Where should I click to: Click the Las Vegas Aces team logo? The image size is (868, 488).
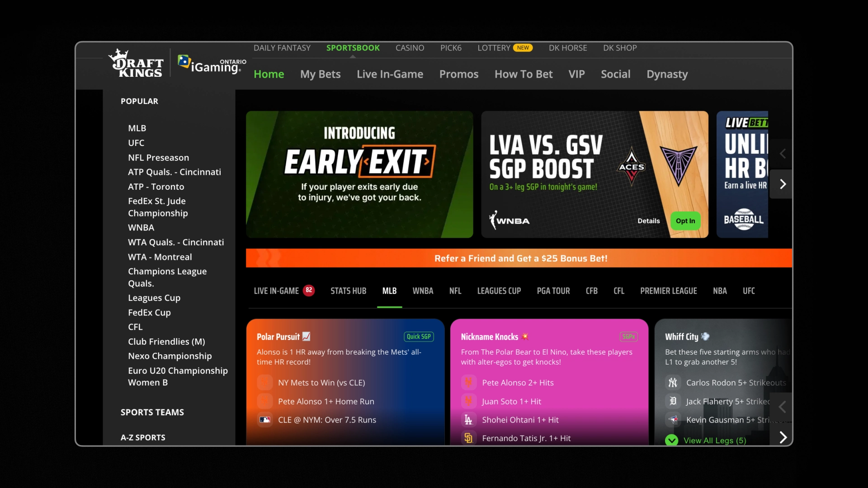tap(631, 167)
